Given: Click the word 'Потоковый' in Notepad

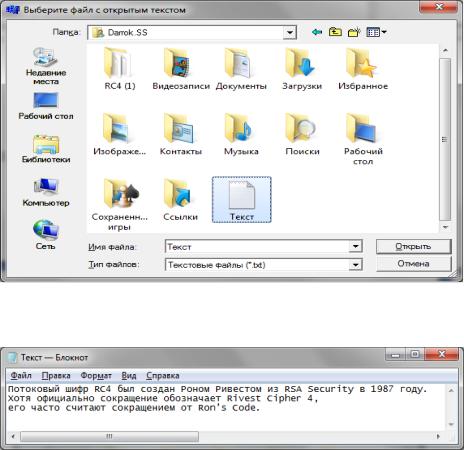Looking at the screenshot, I should point(34,389).
